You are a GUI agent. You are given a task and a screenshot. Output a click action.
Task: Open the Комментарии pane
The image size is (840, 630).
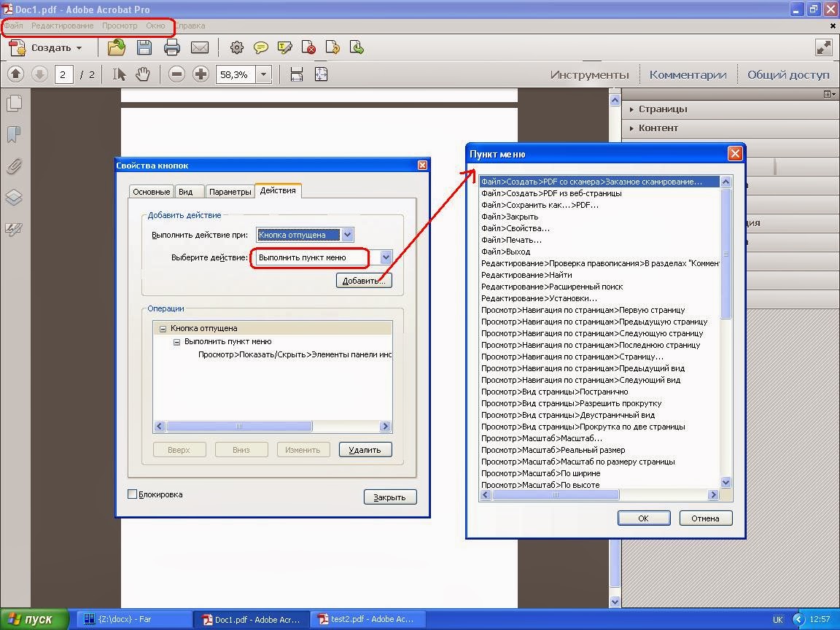pyautogui.click(x=688, y=74)
